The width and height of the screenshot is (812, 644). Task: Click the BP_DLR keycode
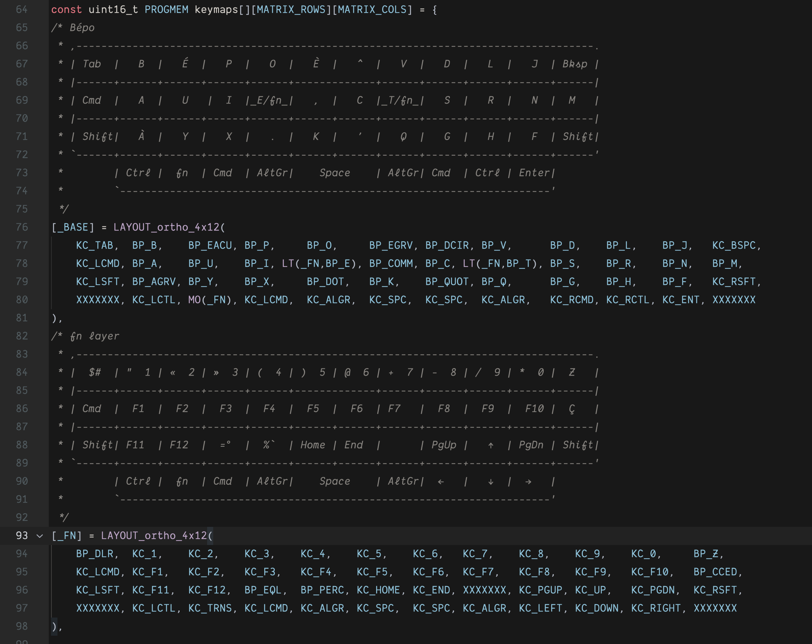point(95,554)
